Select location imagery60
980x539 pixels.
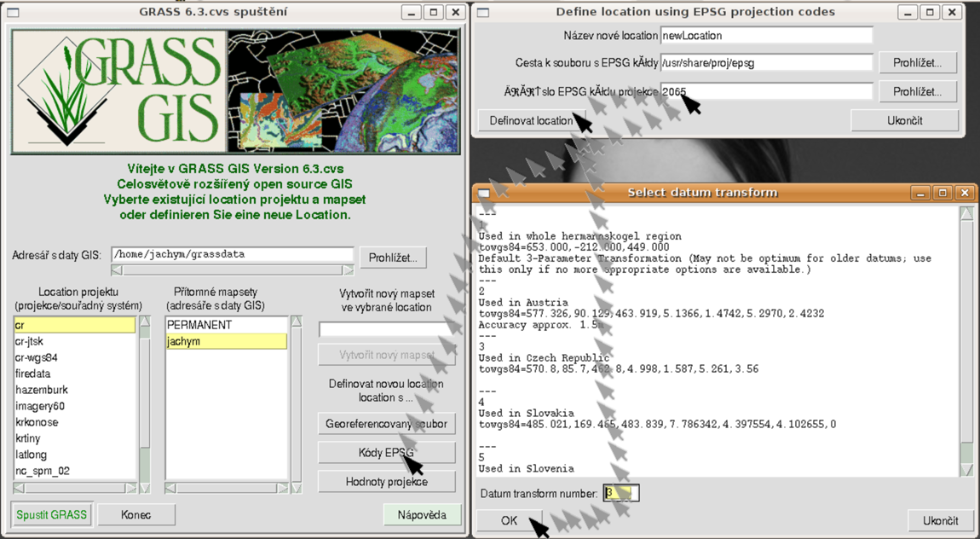74,406
